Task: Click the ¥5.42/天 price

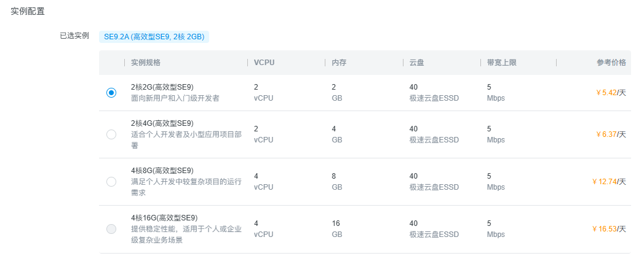Action: [x=610, y=93]
